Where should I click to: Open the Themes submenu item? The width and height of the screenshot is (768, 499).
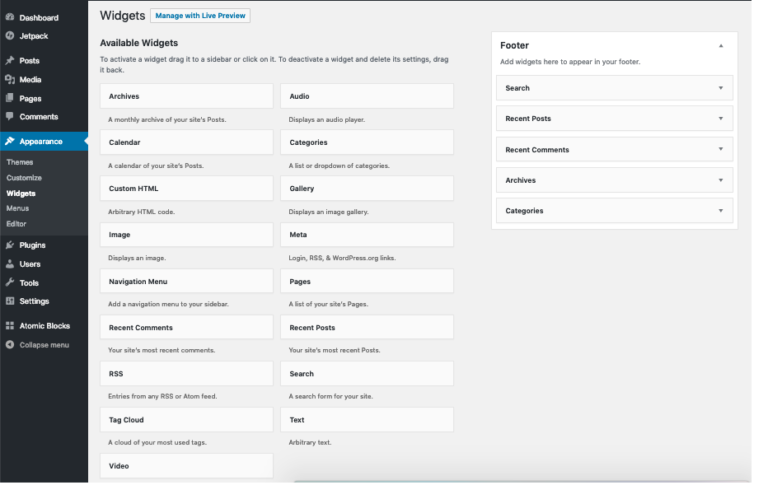pos(19,162)
